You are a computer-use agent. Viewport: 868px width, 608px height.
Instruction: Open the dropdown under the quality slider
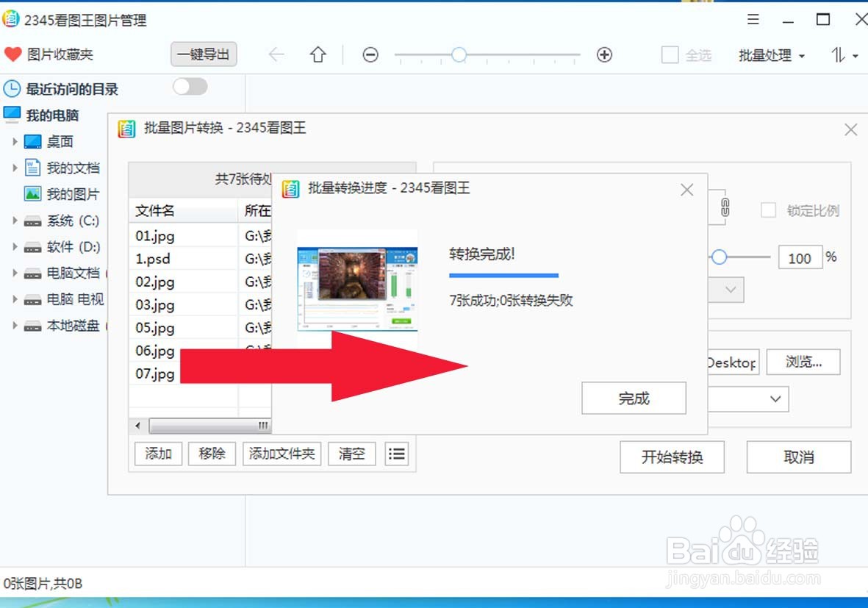click(x=730, y=290)
